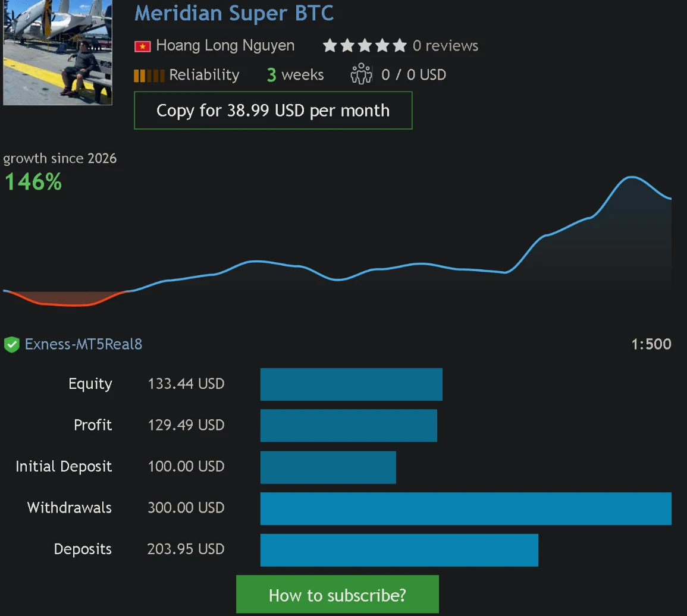
Task: Select the 129.49 USD profit value
Action: pos(186,425)
